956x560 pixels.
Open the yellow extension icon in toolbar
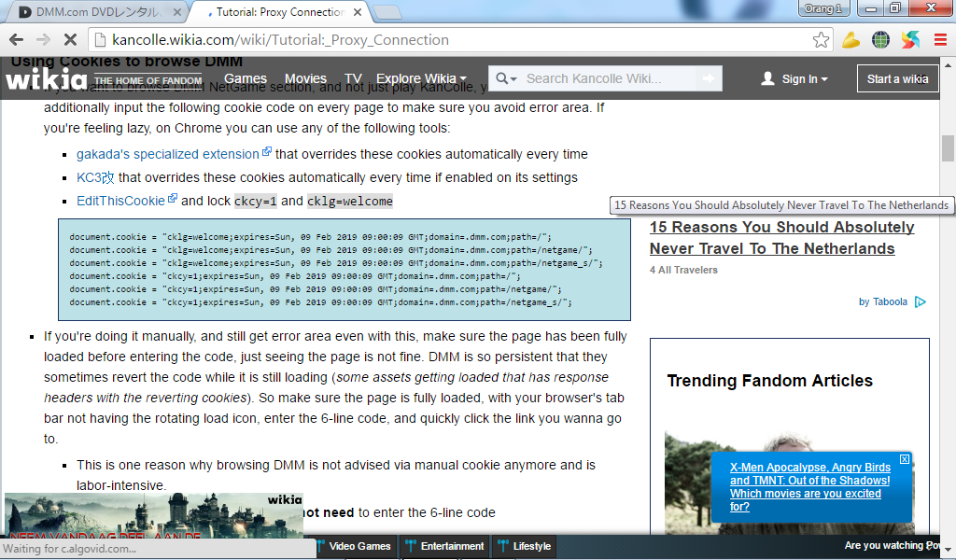(851, 40)
